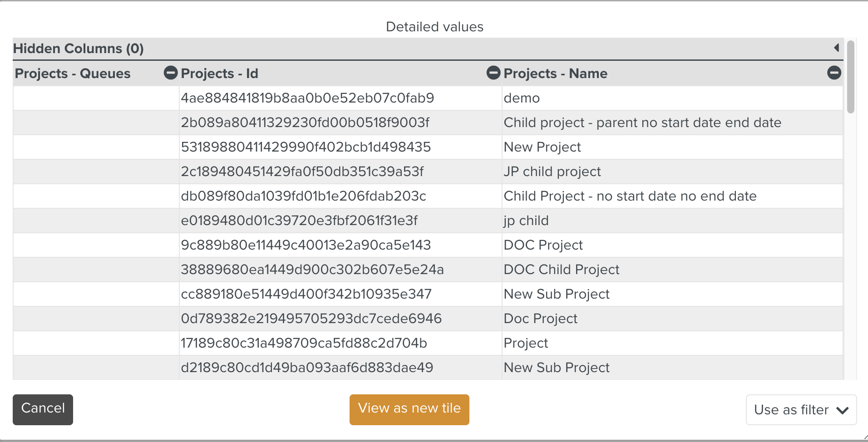Click the DOC Child Project name cell
This screenshot has height=442, width=868.
pos(561,270)
